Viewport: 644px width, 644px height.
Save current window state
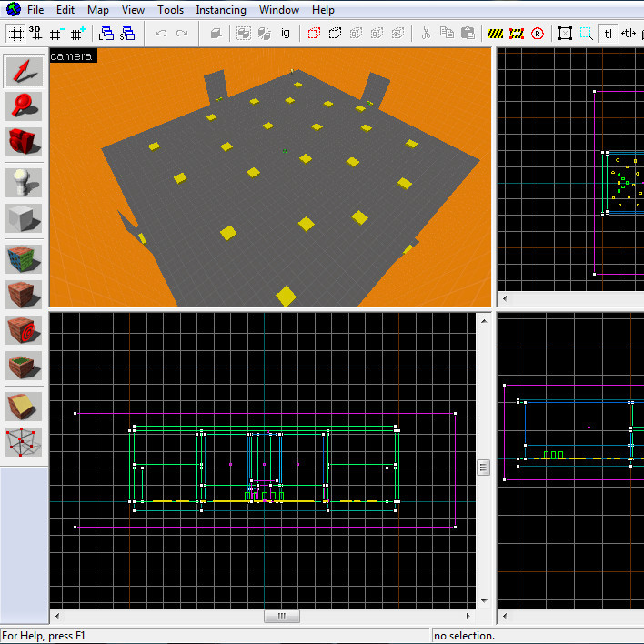tap(127, 34)
